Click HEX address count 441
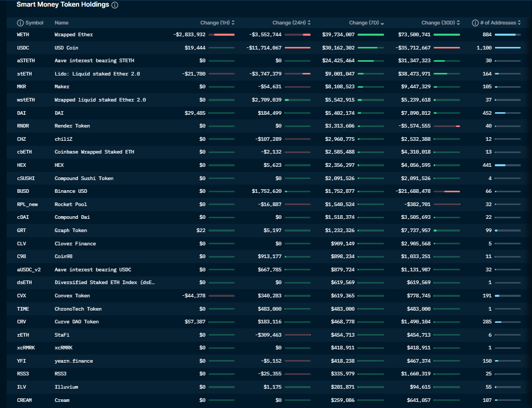 pos(487,165)
